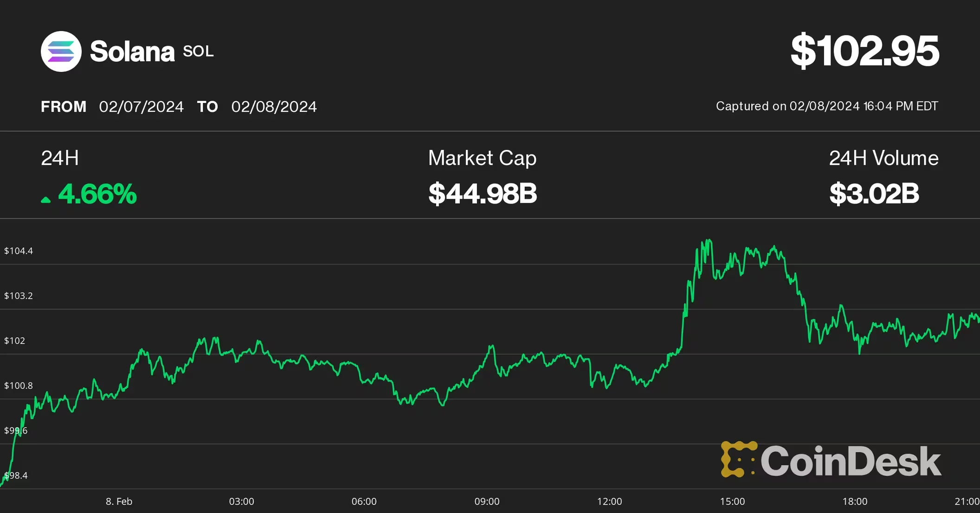Click the $44.98B market cap value
Image resolution: width=980 pixels, height=513 pixels.
coord(483,194)
